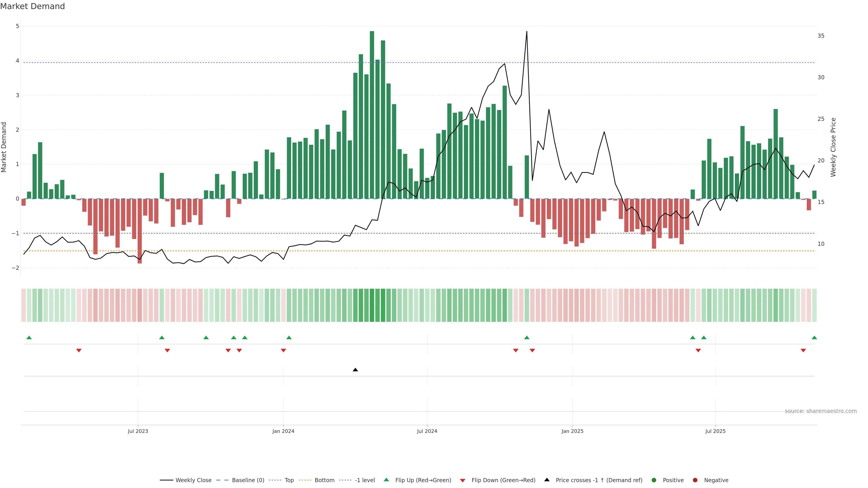Click the darkest green heatmap cell
Viewport: 868px width, 488px height.
372,305
